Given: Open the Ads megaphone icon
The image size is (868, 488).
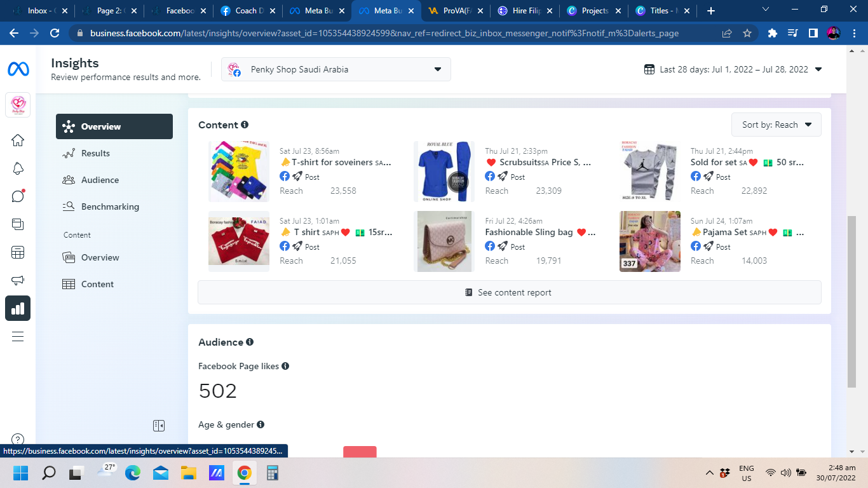Looking at the screenshot, I should (18, 280).
